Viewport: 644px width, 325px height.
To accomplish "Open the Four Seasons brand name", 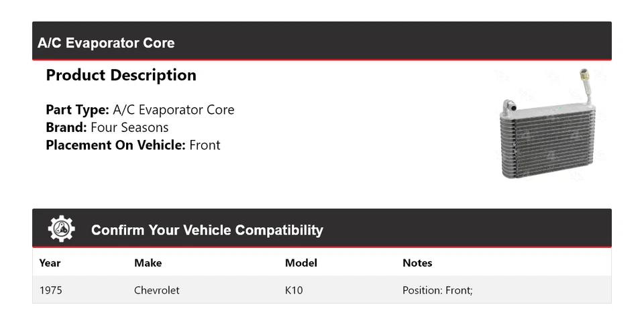I will click(x=129, y=127).
